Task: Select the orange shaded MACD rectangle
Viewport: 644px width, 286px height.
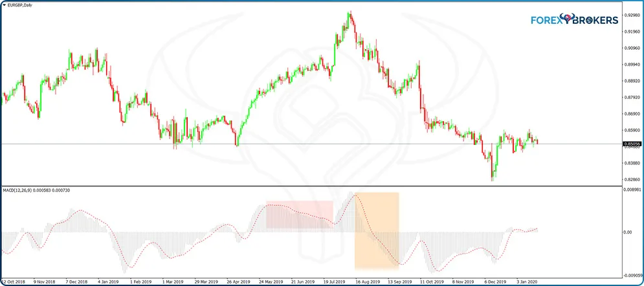Action: pyautogui.click(x=376, y=230)
